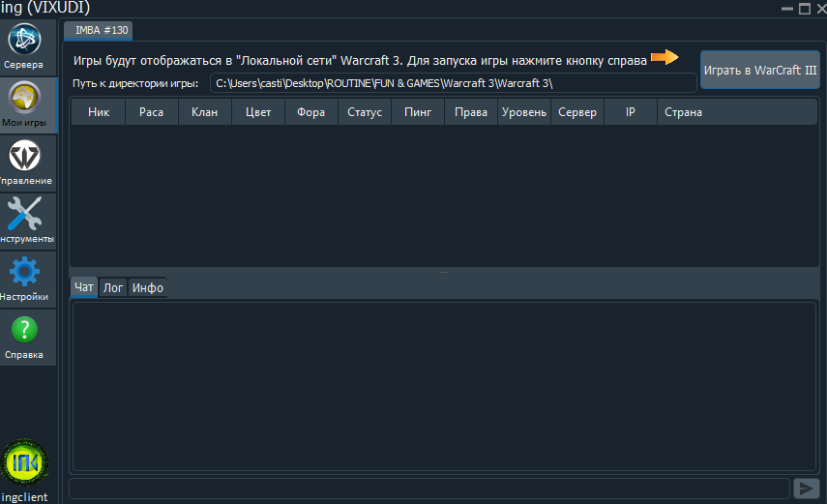The image size is (827, 504).
Task: Sort players by Ник column header
Action: [x=99, y=112]
